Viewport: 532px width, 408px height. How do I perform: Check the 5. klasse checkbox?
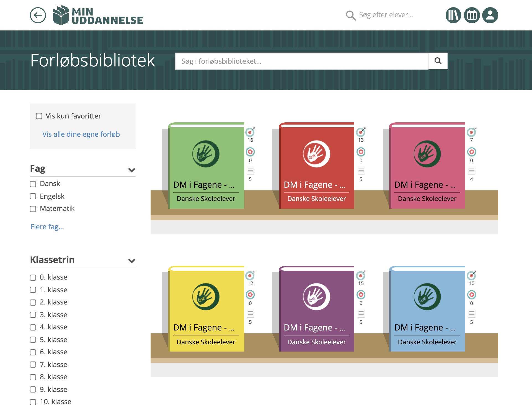pos(33,340)
